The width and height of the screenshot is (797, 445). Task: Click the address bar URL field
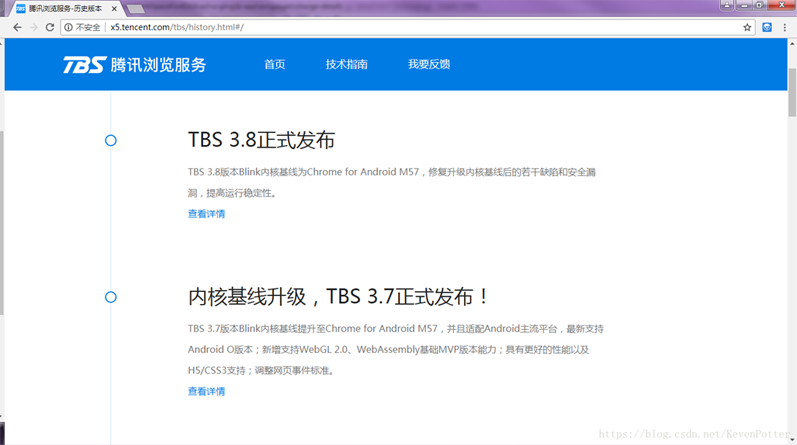point(407,27)
